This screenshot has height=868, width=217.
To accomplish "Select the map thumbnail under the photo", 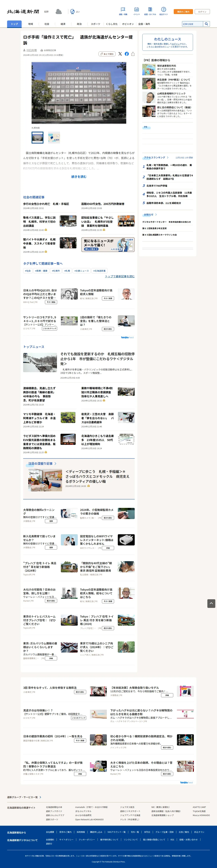I will (x=54, y=137).
